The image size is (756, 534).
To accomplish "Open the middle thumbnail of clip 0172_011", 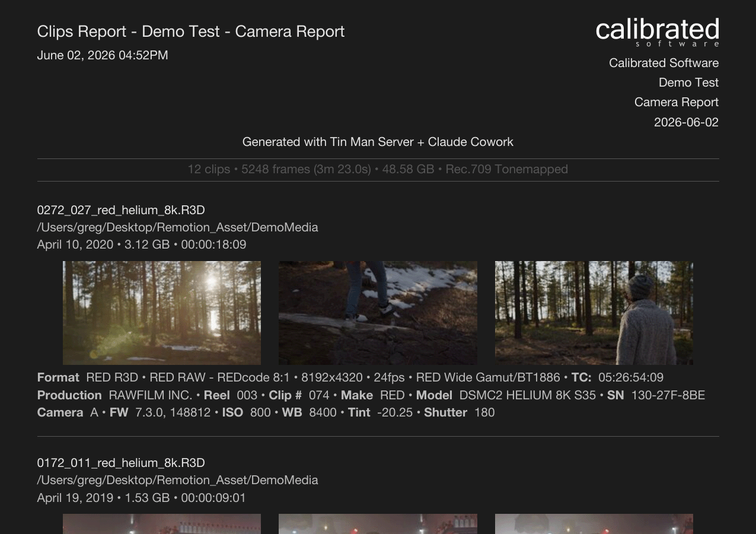I will click(x=378, y=524).
